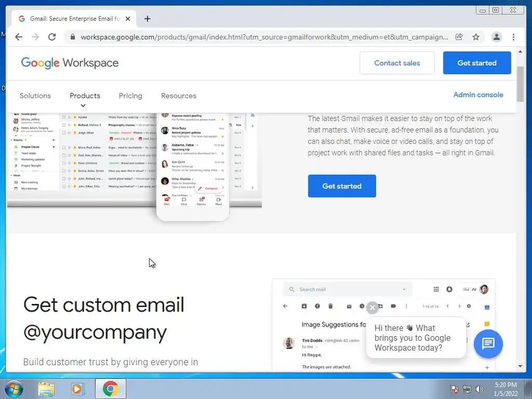This screenshot has height=399, width=532.
Task: Click the trash icon in the email preview
Action: (x=330, y=306)
